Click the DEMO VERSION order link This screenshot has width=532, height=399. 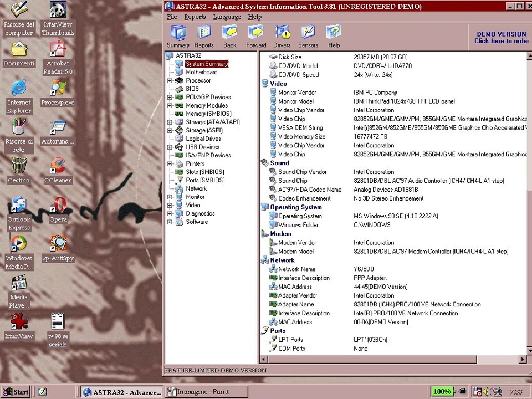(501, 38)
